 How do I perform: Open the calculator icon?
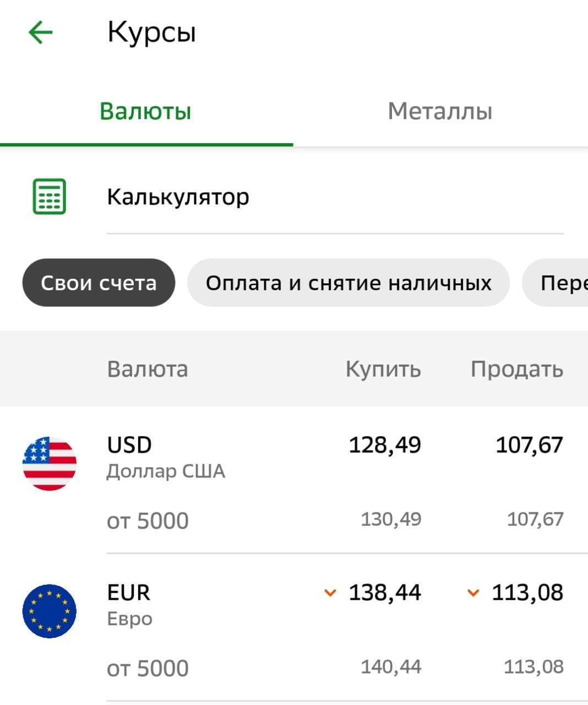click(50, 196)
